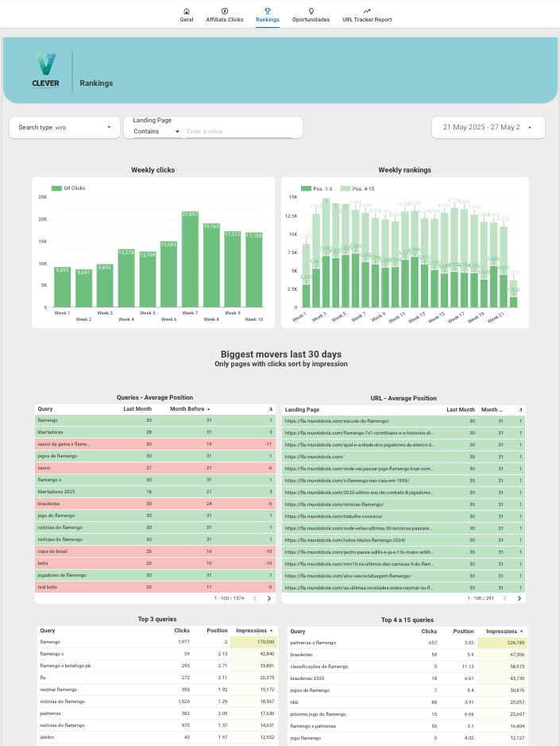Go to next page of Queries table
Screen dimensions: 560x746
coord(271,598)
